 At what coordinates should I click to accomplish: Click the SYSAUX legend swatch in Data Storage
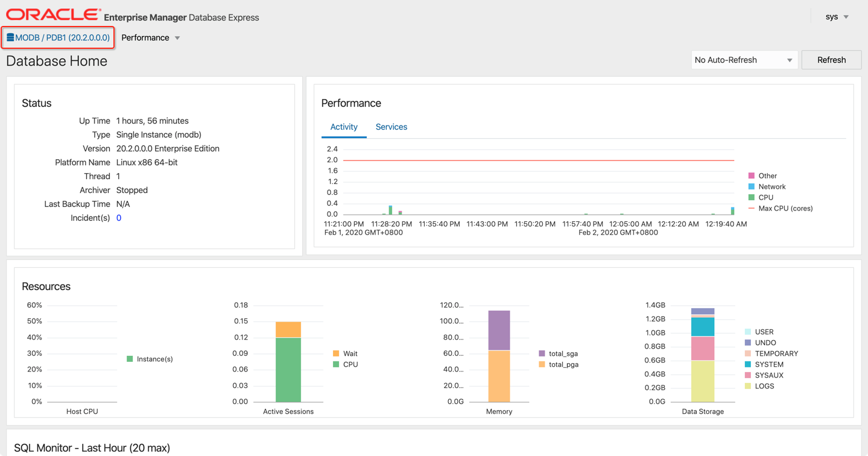748,375
